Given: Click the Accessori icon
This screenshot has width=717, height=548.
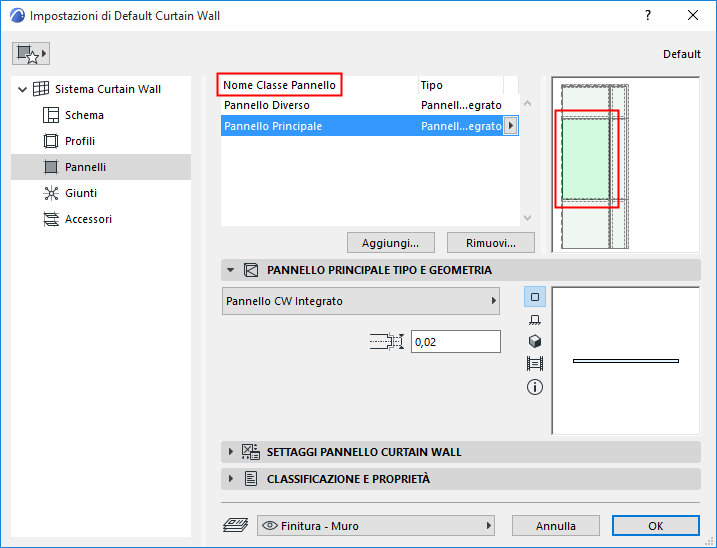Looking at the screenshot, I should [51, 219].
